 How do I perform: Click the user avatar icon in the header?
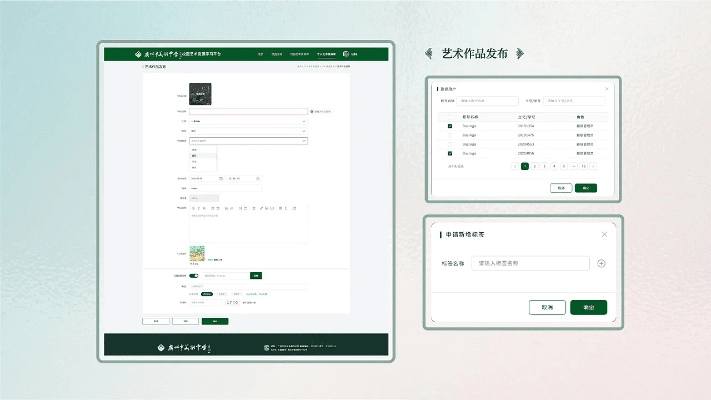coord(347,54)
